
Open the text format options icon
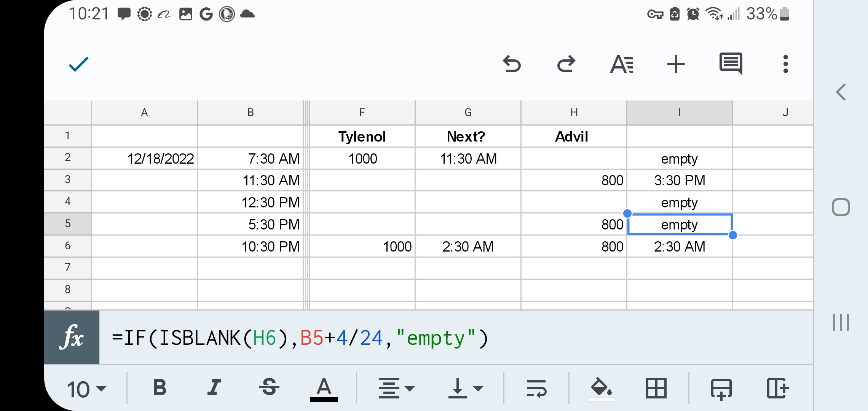pos(621,64)
